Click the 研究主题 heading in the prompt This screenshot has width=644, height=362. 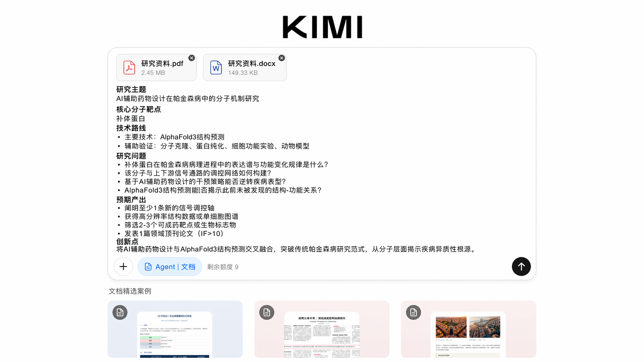click(131, 90)
